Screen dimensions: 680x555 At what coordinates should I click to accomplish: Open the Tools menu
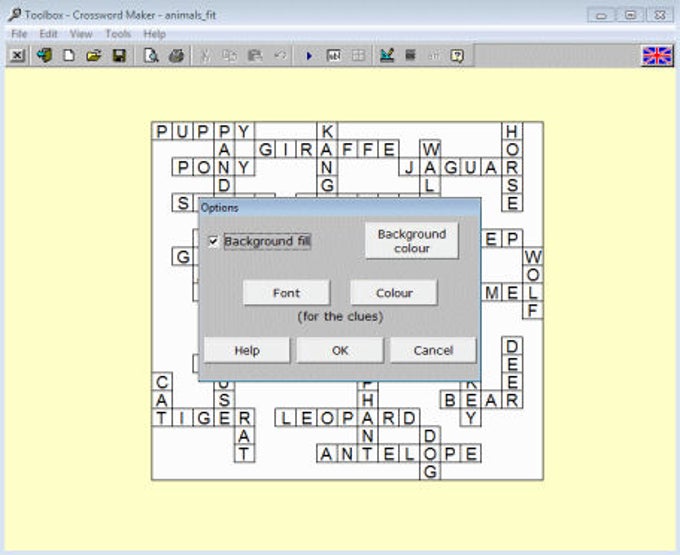(118, 34)
